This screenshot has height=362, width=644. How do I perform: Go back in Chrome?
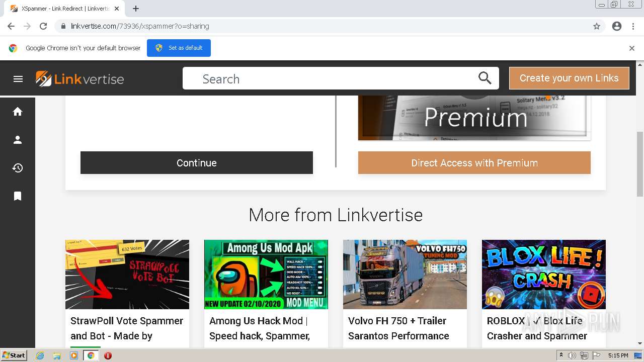(x=11, y=26)
